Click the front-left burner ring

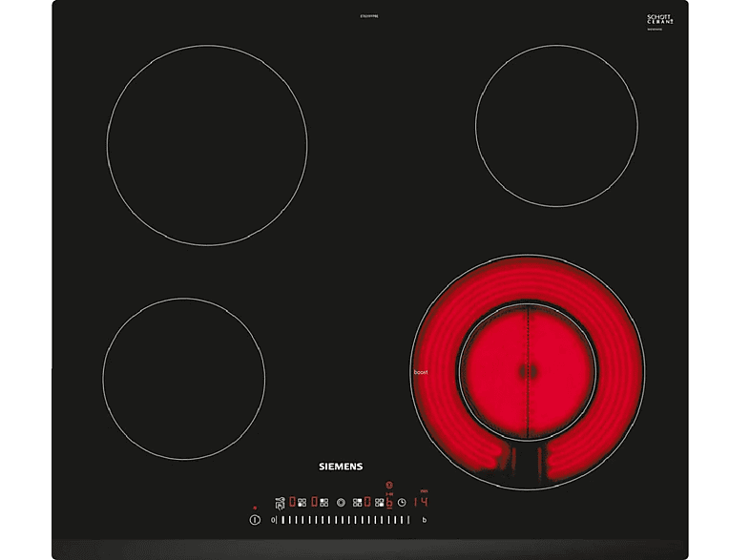(x=184, y=380)
